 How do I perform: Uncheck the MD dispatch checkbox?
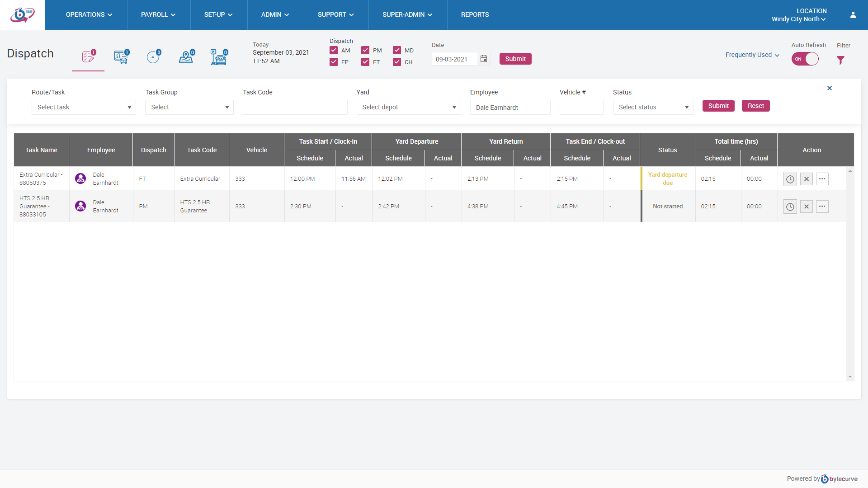coord(397,50)
